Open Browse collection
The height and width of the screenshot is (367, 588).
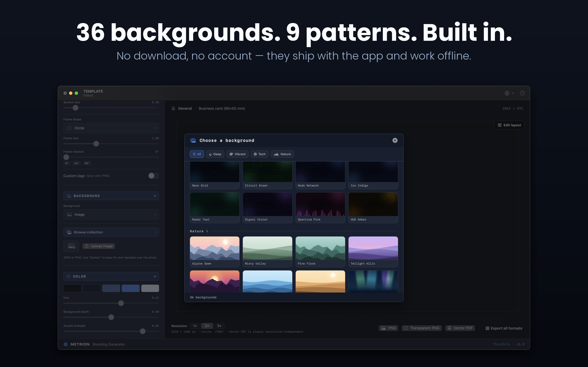111,232
